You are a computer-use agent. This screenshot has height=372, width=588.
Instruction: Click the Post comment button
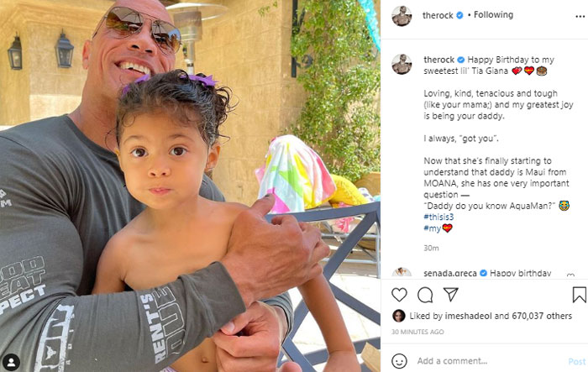[577, 361]
